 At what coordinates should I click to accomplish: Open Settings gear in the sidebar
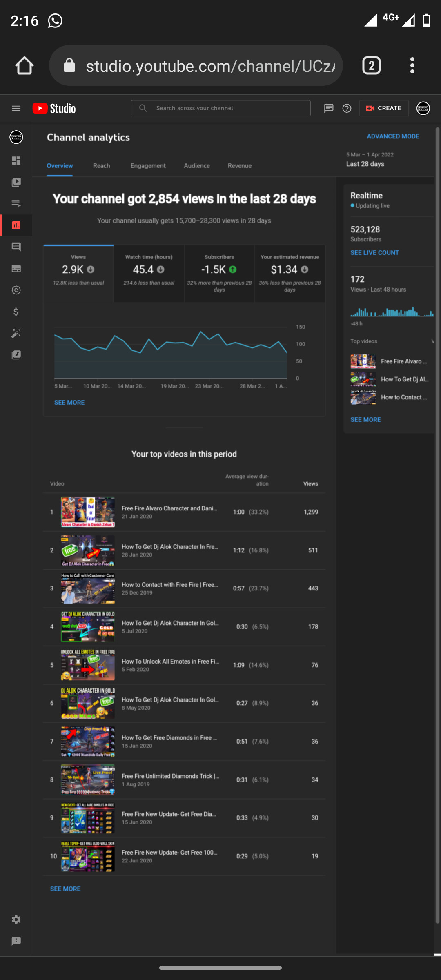click(x=16, y=920)
